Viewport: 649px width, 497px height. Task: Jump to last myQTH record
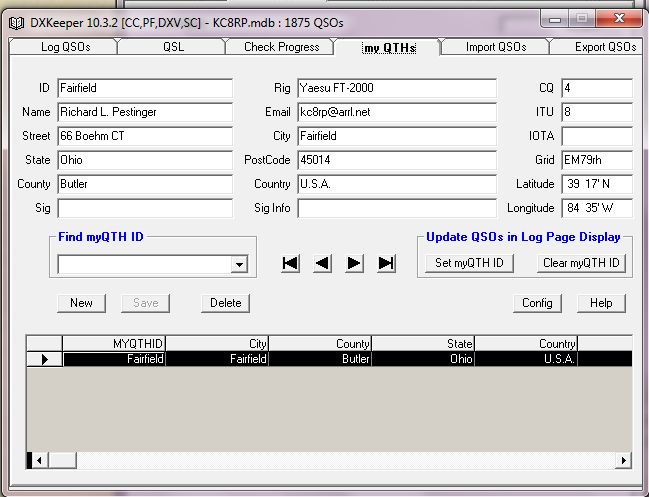click(386, 263)
